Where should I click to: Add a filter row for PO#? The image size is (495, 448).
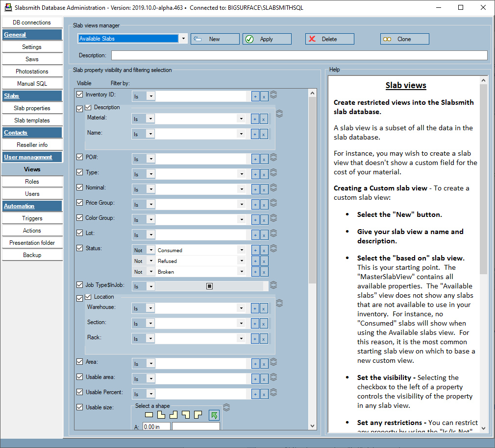click(255, 159)
